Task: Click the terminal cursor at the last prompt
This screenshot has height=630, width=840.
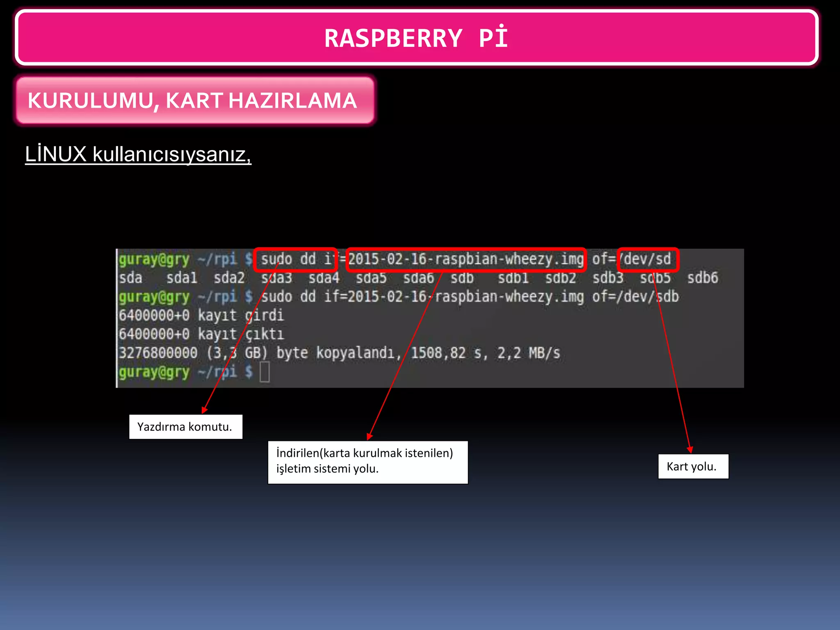Action: (265, 372)
